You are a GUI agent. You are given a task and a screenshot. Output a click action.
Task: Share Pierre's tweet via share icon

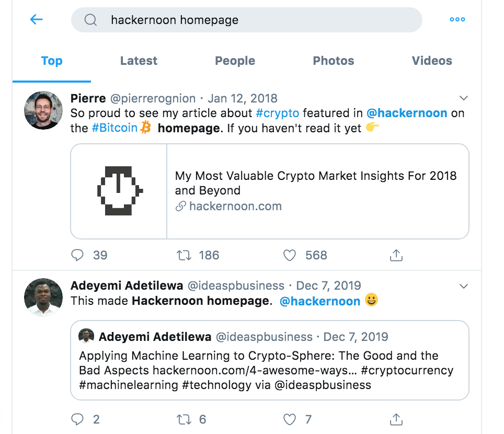pyautogui.click(x=396, y=255)
